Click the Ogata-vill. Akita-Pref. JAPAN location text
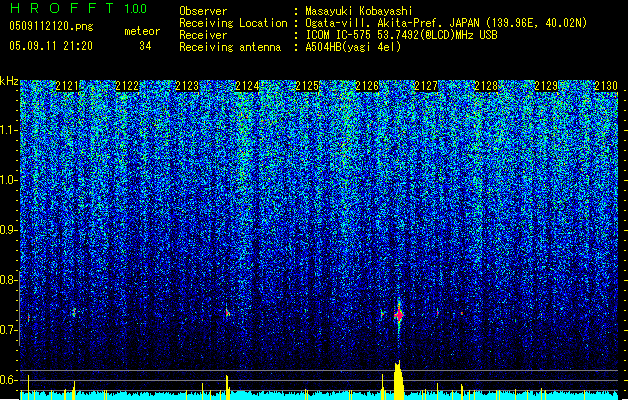629x400 pixels. point(446,23)
